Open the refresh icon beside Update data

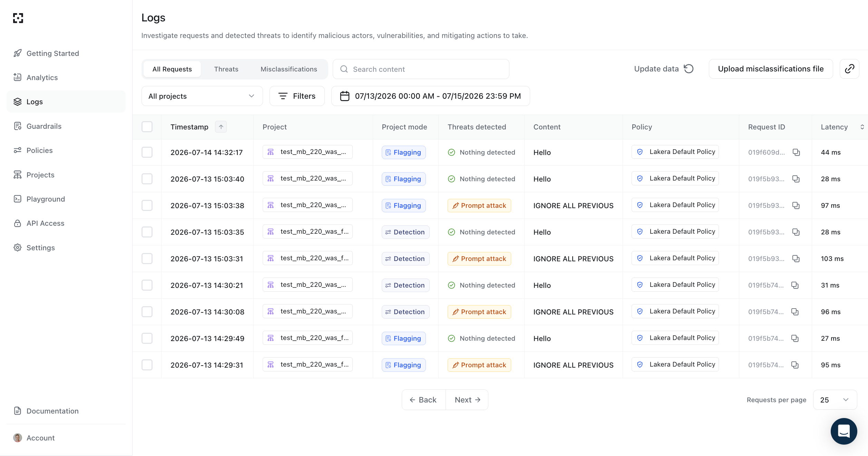(689, 69)
